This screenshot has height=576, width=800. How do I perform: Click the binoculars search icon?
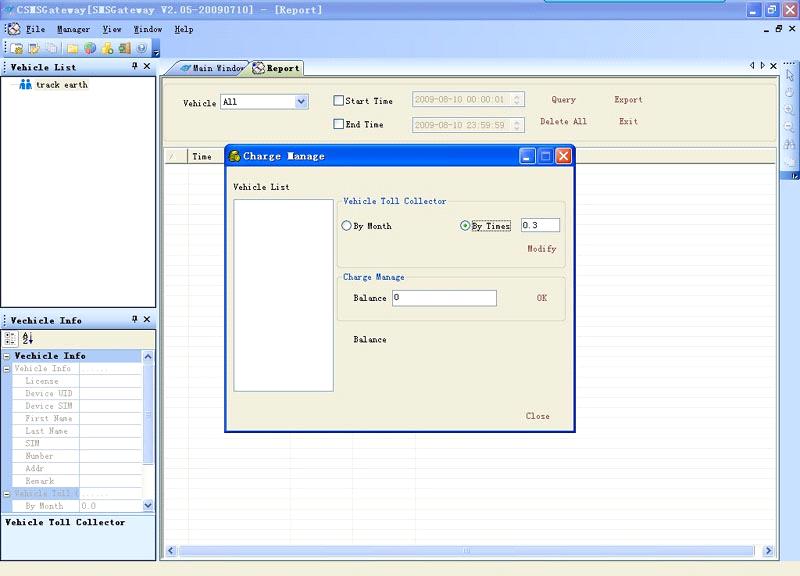789,144
